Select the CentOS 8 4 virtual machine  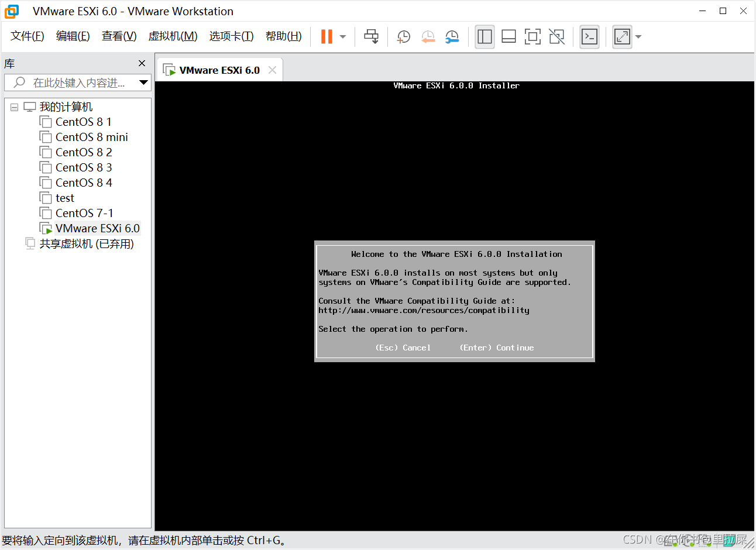click(84, 183)
